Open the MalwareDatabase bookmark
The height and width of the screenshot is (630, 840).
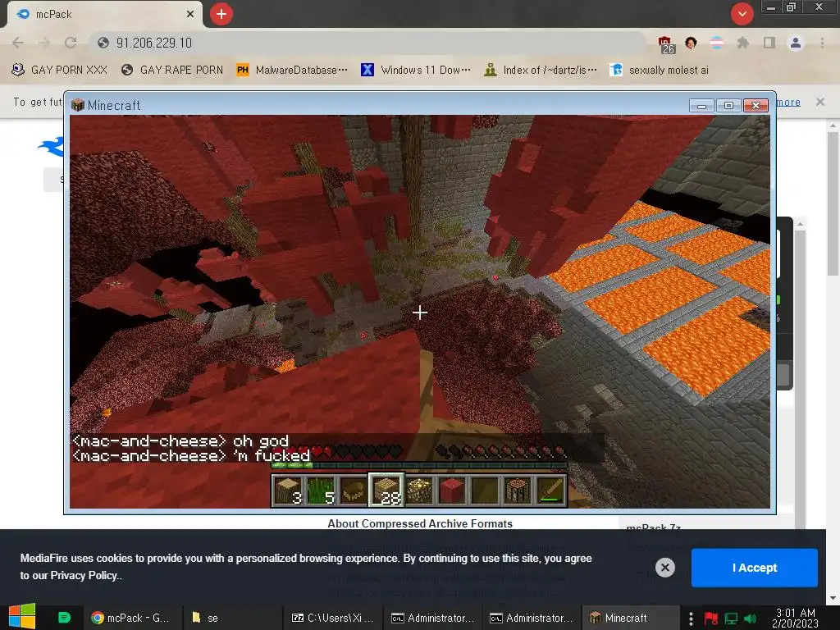(292, 71)
